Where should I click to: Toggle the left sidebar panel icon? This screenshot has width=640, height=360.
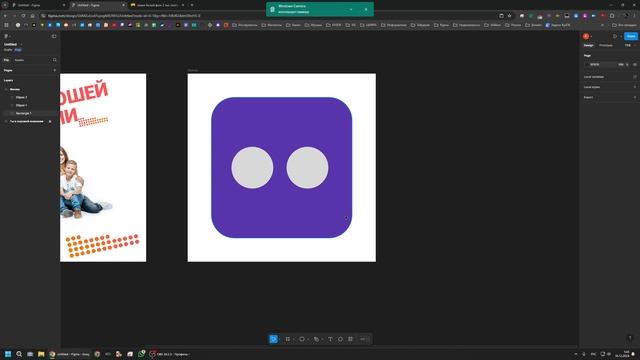54,36
